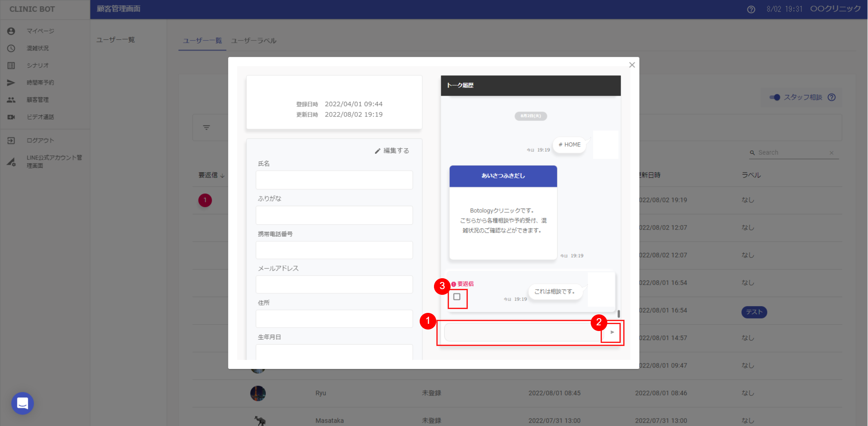Click the send message arrow icon

pyautogui.click(x=612, y=332)
